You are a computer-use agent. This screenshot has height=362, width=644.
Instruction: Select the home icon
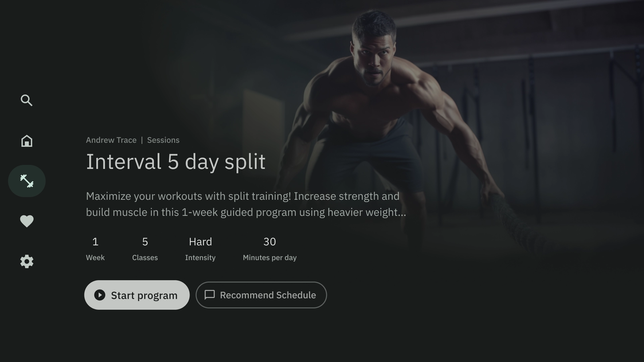click(x=26, y=141)
